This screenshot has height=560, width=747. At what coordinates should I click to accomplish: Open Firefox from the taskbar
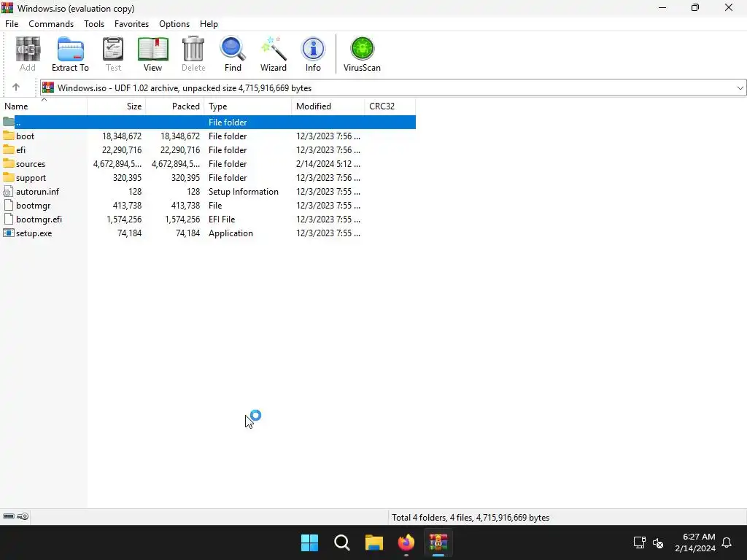coord(406,542)
